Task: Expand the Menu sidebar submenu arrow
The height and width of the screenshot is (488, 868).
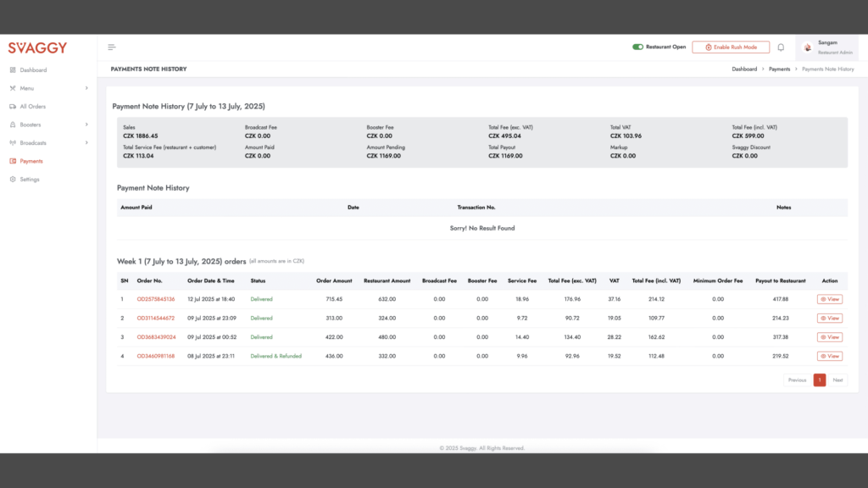Action: [x=86, y=88]
